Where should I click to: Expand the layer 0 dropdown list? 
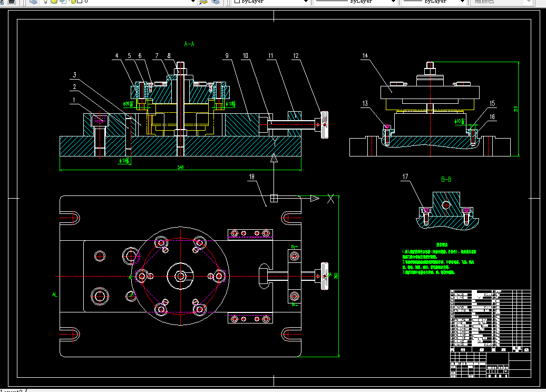(193, 2)
